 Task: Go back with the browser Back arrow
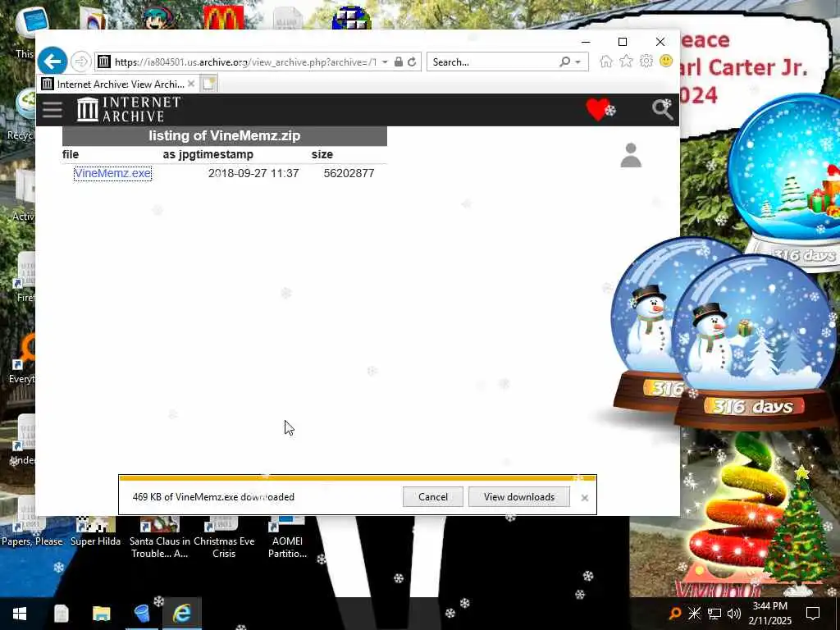tap(52, 62)
